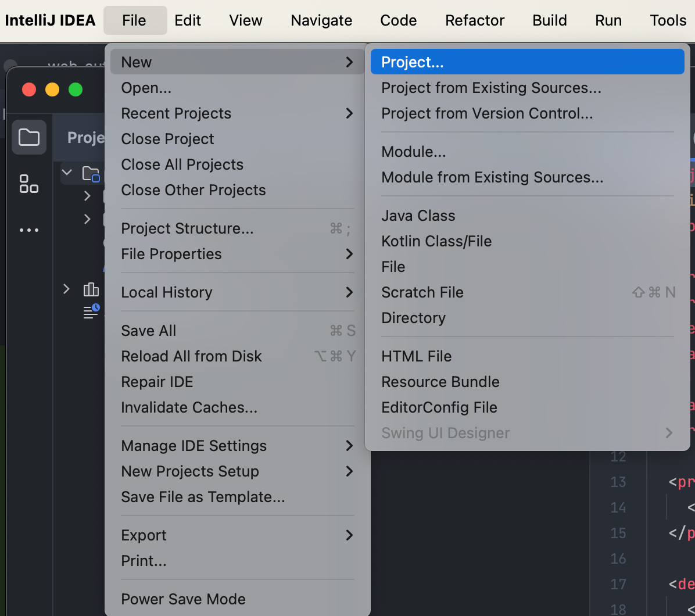Click the More tool windows ellipsis icon
The height and width of the screenshot is (616, 695).
(29, 230)
